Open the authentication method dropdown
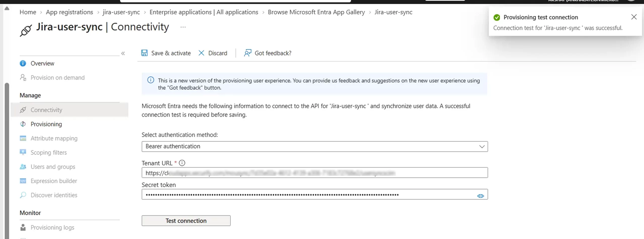This screenshot has height=239, width=644. click(315, 147)
